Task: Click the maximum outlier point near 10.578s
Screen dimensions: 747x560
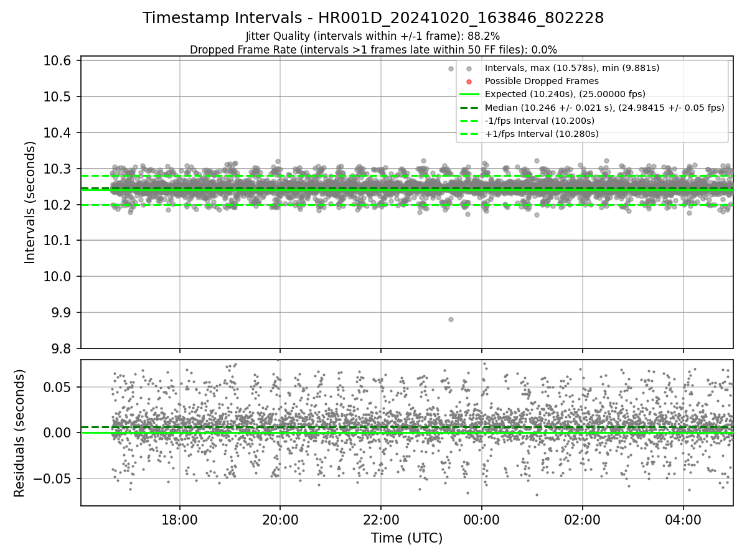Action: click(x=451, y=68)
